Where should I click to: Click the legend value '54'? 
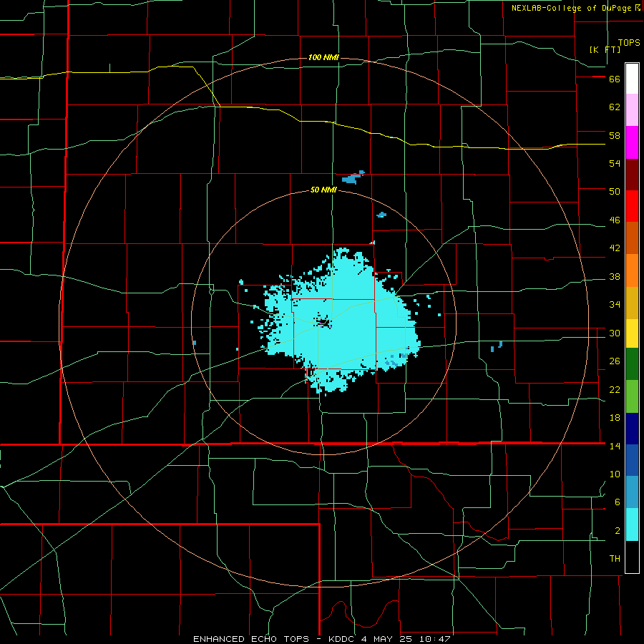pyautogui.click(x=615, y=163)
